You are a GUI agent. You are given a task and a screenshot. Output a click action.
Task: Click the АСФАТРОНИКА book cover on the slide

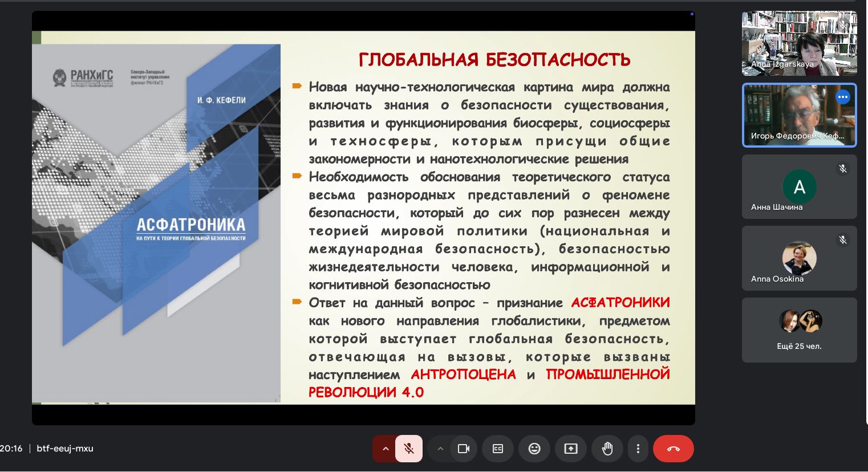156,223
